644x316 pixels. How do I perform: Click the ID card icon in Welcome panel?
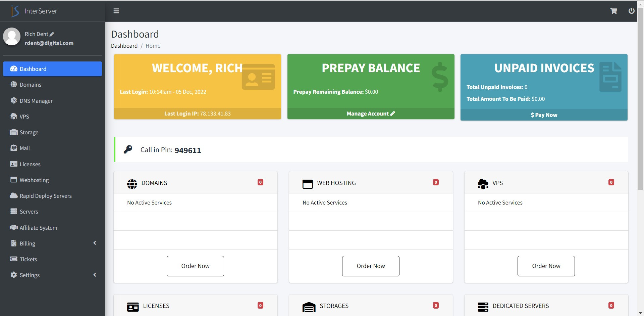coord(258,77)
